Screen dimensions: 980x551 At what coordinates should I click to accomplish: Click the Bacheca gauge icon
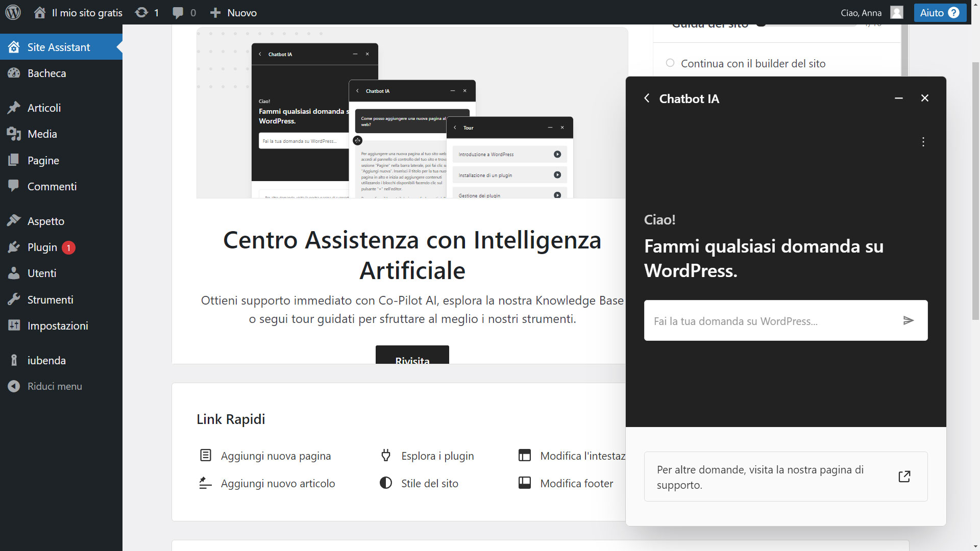(x=14, y=73)
